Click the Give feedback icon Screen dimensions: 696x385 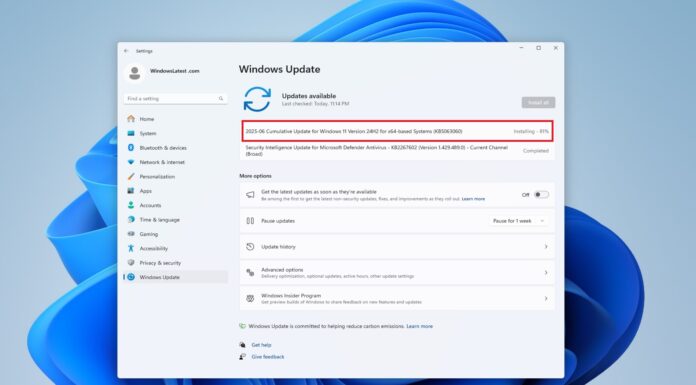(x=242, y=357)
